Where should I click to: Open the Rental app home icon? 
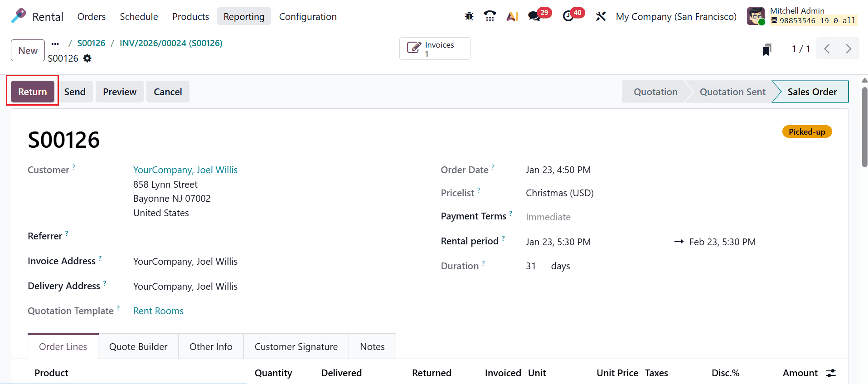coord(19,16)
